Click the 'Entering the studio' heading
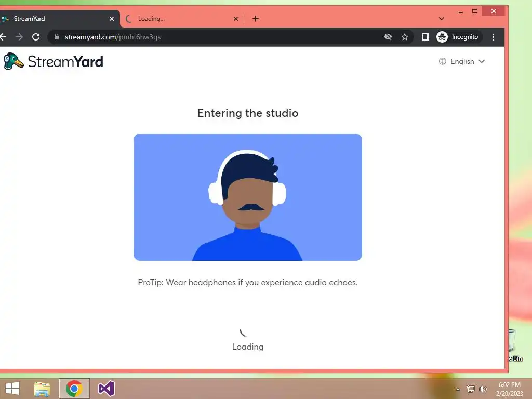 248,113
